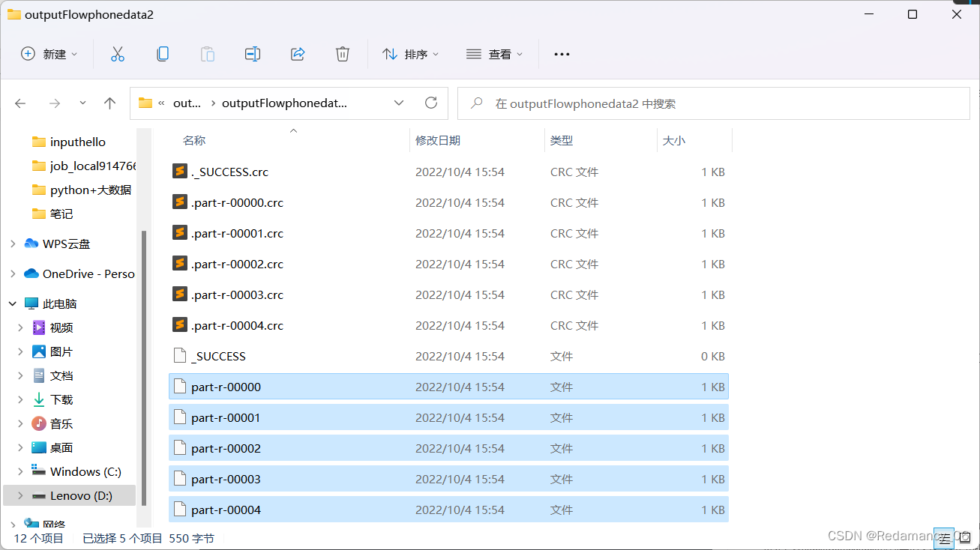
Task: Click the outputFlowphonedat... breadcrumb segment
Action: tap(284, 103)
